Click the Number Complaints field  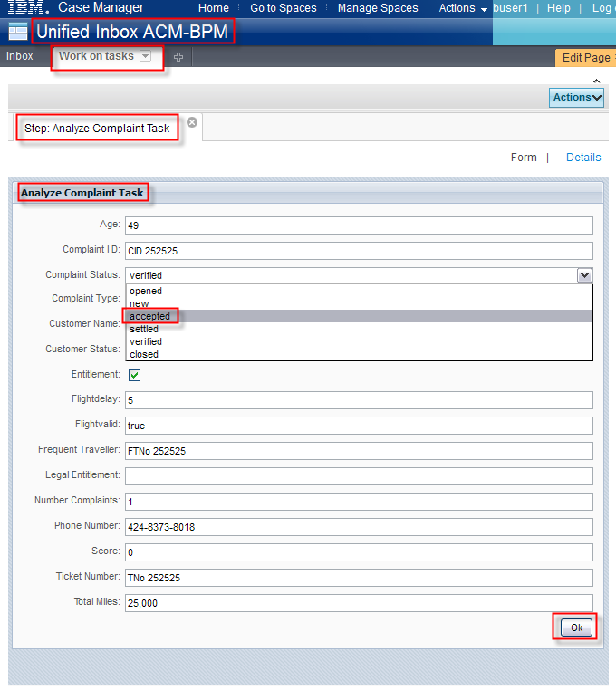359,502
